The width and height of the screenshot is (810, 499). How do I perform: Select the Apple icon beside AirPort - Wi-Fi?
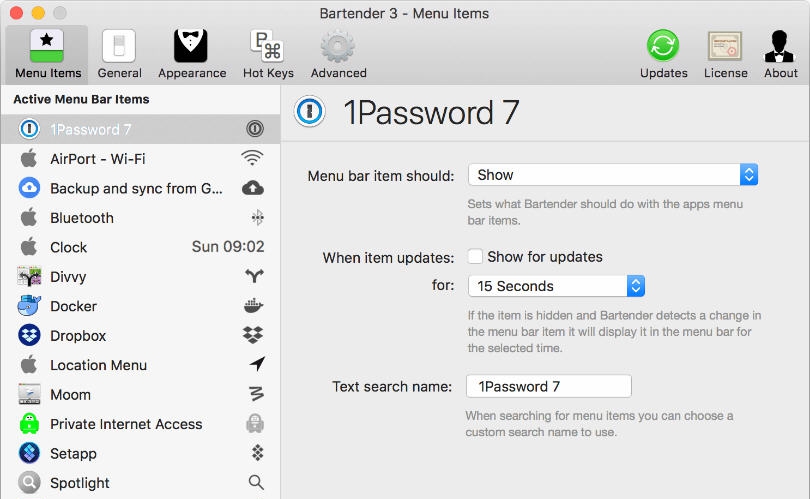pyautogui.click(x=29, y=158)
